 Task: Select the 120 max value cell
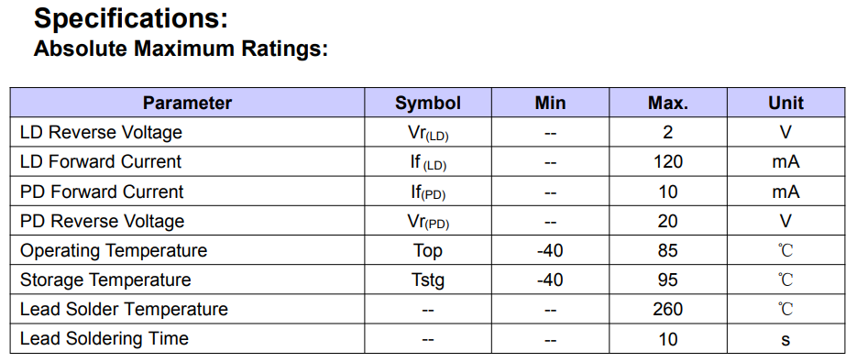668,161
